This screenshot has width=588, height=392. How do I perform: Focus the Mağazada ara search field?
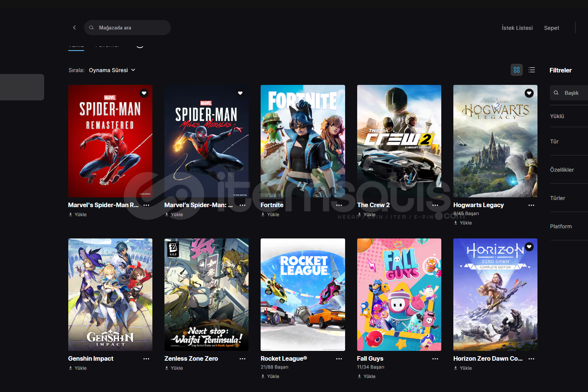[127, 28]
